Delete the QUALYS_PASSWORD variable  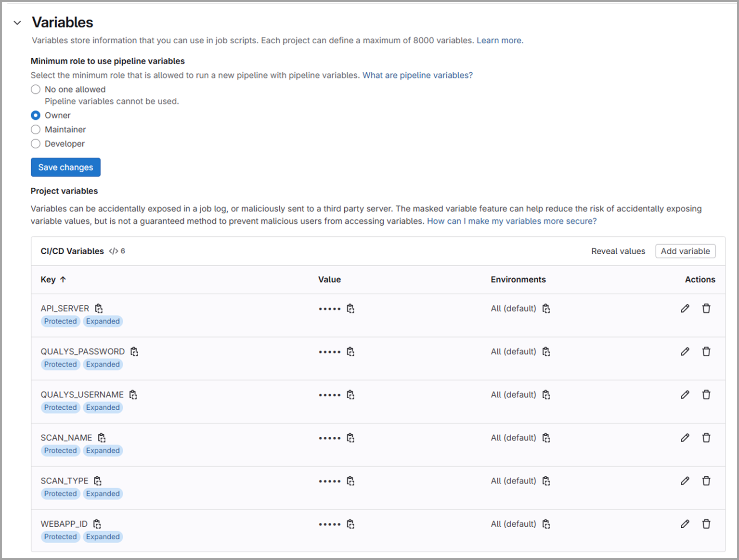[x=706, y=352]
